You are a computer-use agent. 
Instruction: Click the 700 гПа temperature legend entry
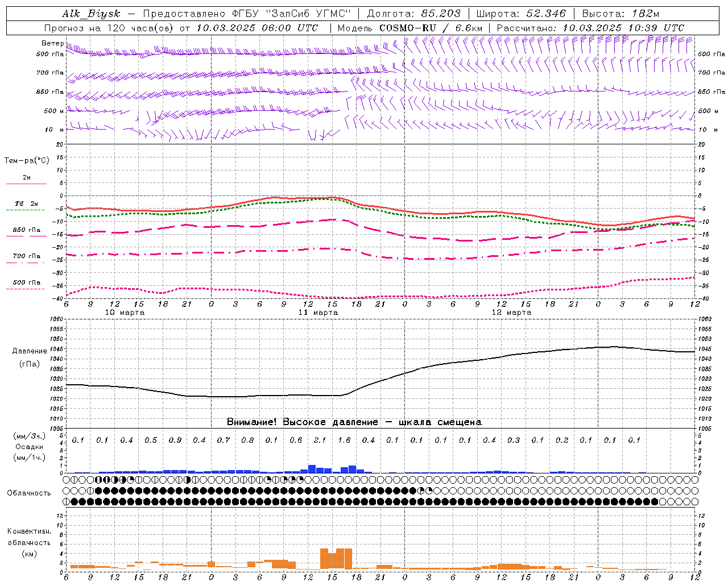(x=27, y=256)
